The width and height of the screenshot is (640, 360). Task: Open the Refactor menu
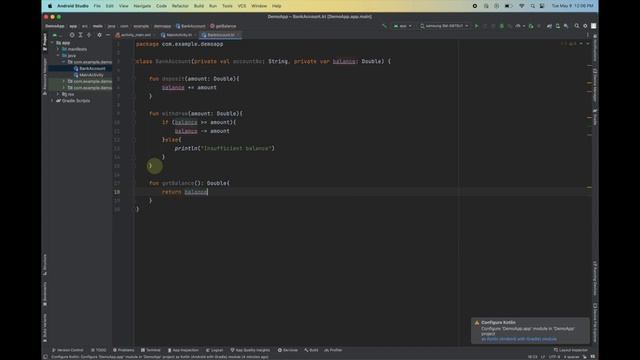click(x=180, y=6)
